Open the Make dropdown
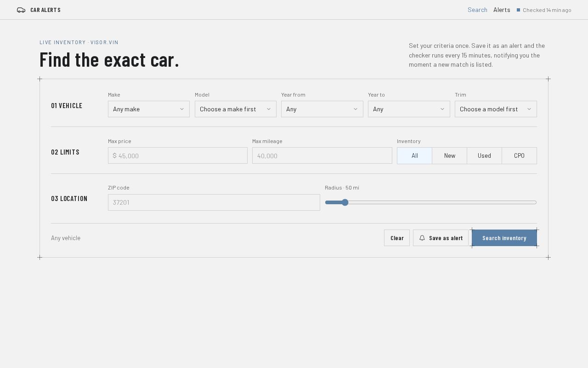This screenshot has height=368, width=588. point(149,109)
